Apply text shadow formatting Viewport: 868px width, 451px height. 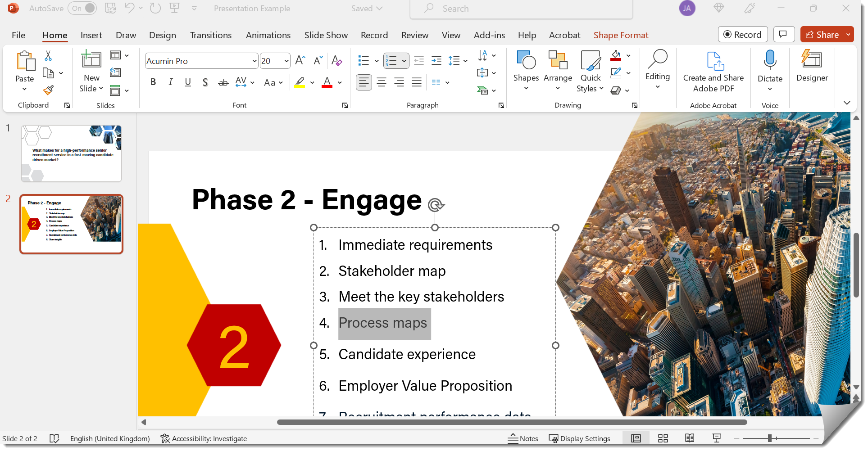tap(205, 82)
